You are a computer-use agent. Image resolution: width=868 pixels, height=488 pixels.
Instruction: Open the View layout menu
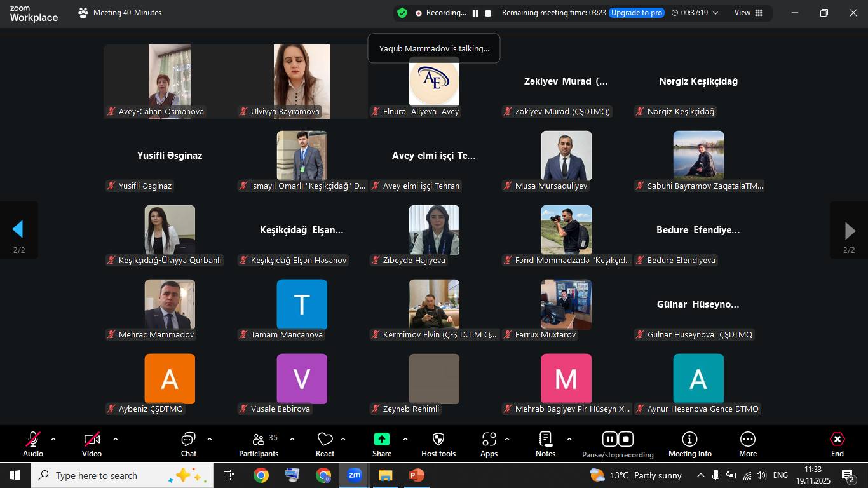(x=749, y=13)
